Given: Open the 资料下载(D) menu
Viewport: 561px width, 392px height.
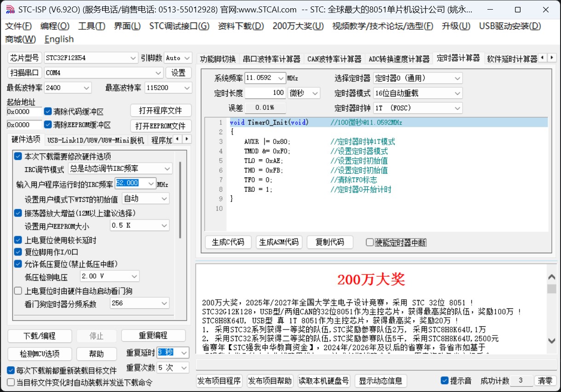Looking at the screenshot, I should (241, 26).
